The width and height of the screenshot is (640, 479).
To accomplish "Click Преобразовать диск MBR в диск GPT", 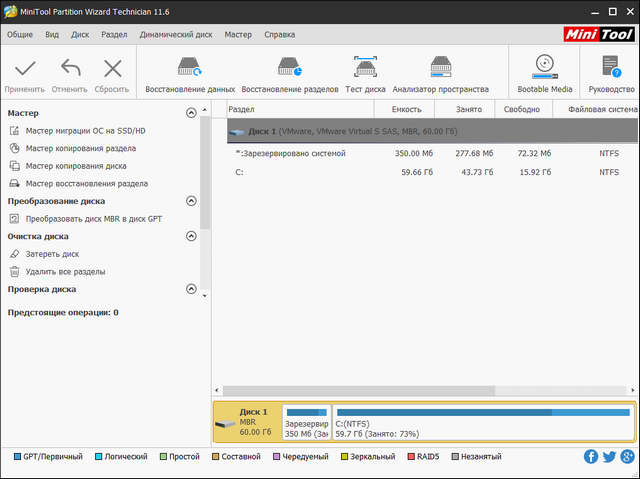I will pos(93,219).
